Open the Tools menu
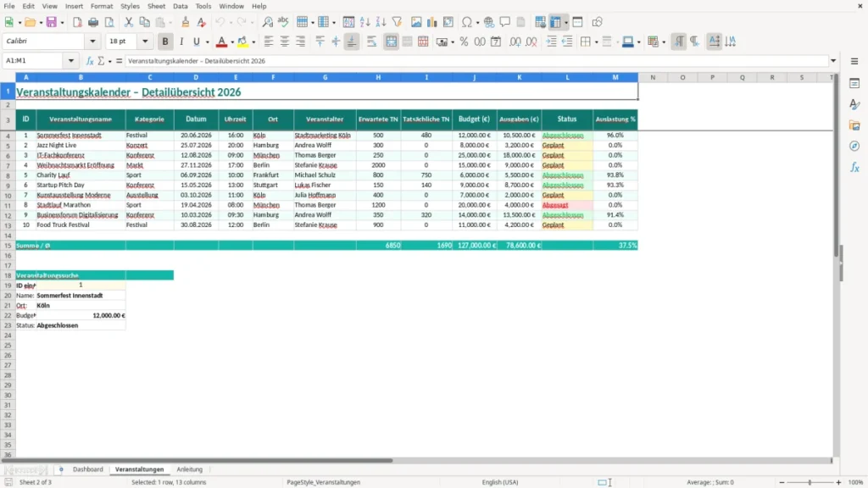Screen dimensions: 868x488 coord(203,6)
